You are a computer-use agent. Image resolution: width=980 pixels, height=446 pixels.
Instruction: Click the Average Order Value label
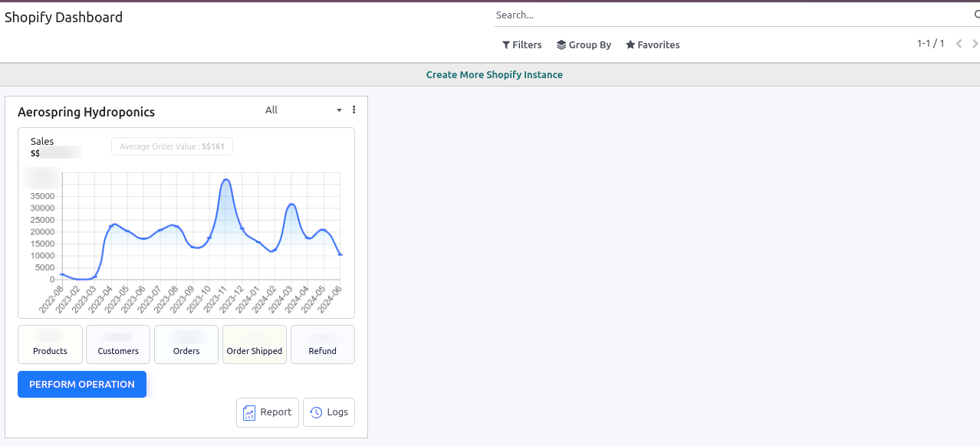(x=172, y=146)
